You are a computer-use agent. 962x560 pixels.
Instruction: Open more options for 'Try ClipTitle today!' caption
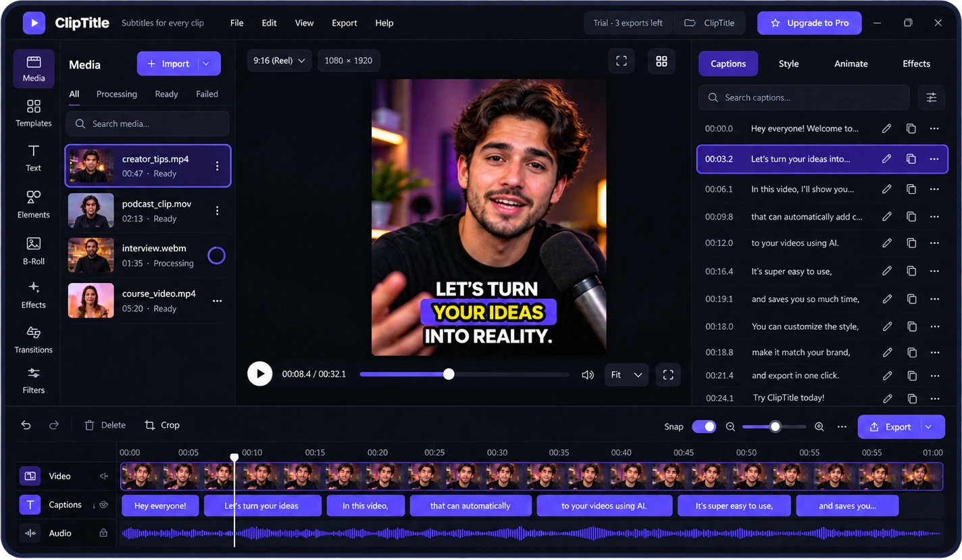point(934,398)
